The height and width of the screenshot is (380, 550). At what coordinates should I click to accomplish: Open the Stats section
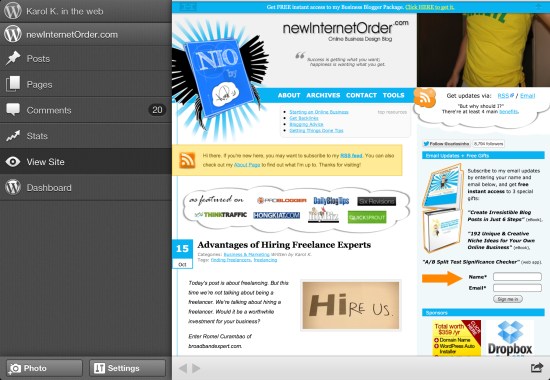coord(86,136)
